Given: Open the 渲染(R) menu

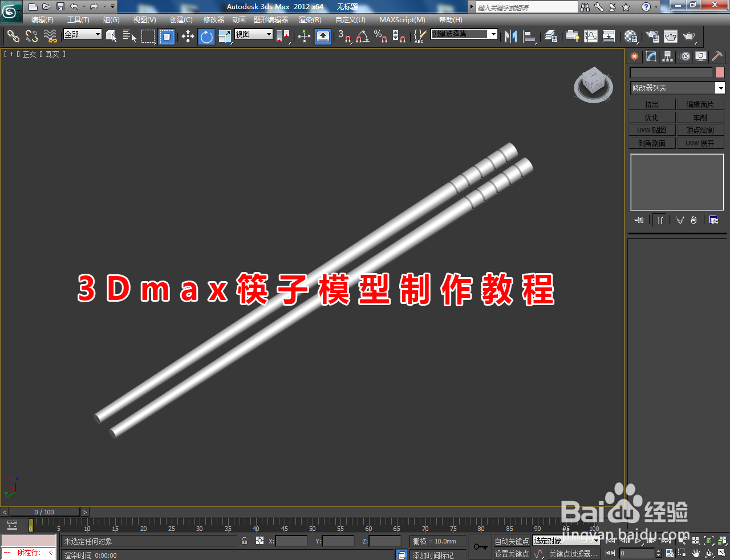Looking at the screenshot, I should [310, 20].
